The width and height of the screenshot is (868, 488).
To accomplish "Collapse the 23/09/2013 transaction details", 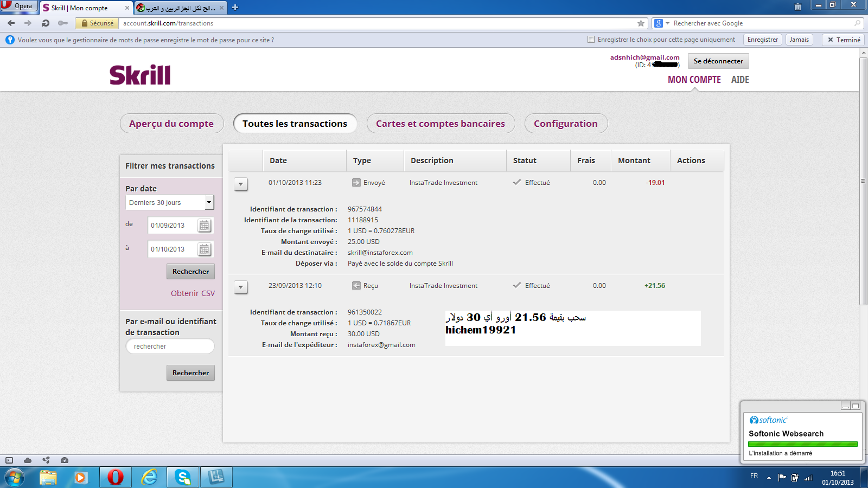I will point(241,287).
